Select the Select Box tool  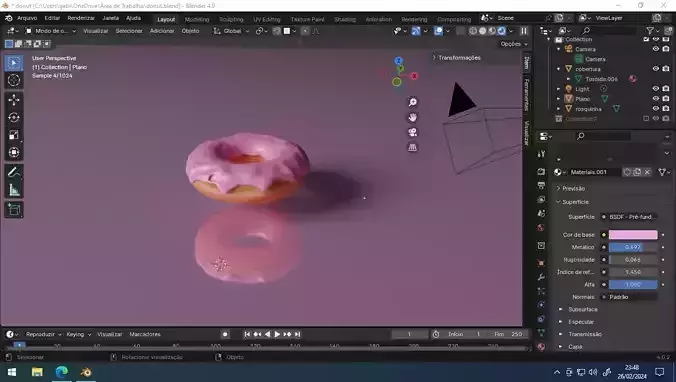14,63
